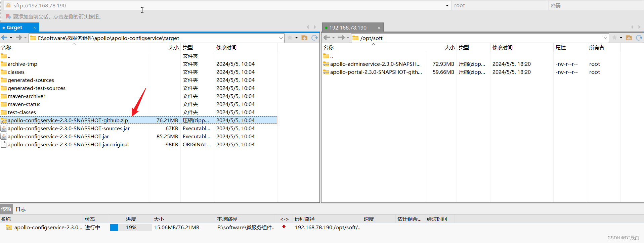Click the remote pane bookmark star icon
Image resolution: width=644 pixels, height=243 pixels.
tap(614, 38)
